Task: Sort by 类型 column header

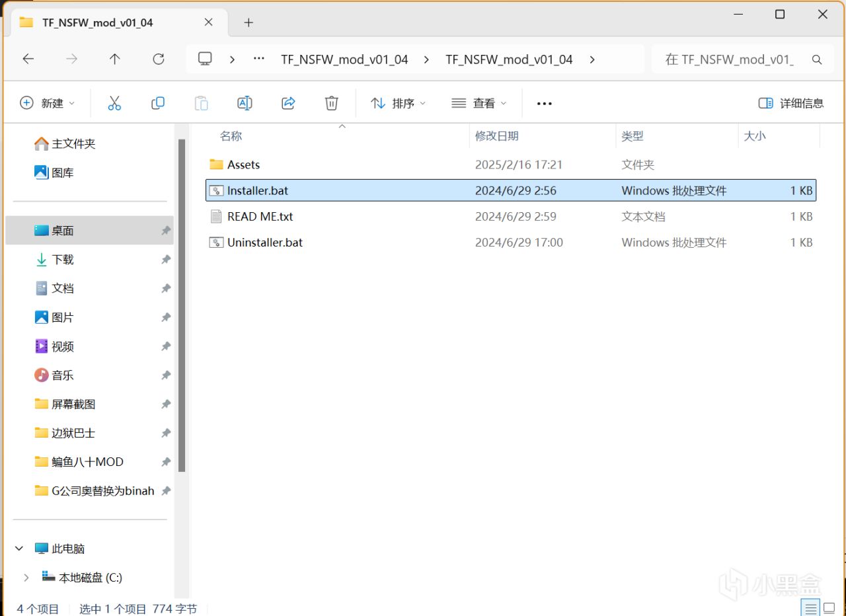Action: tap(633, 136)
